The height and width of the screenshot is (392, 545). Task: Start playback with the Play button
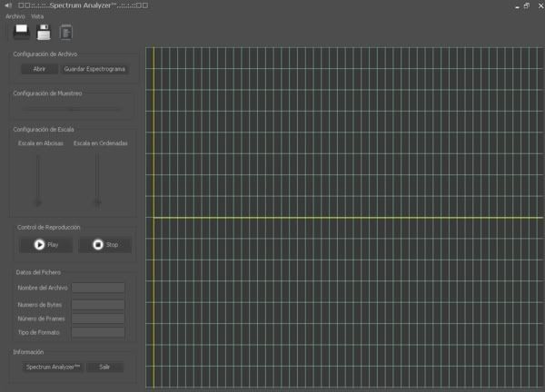tap(46, 245)
